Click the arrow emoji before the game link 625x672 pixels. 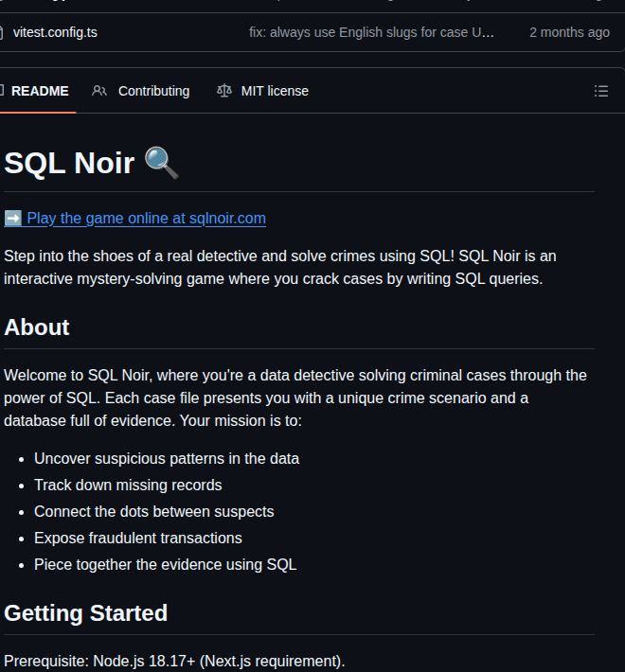click(x=13, y=218)
